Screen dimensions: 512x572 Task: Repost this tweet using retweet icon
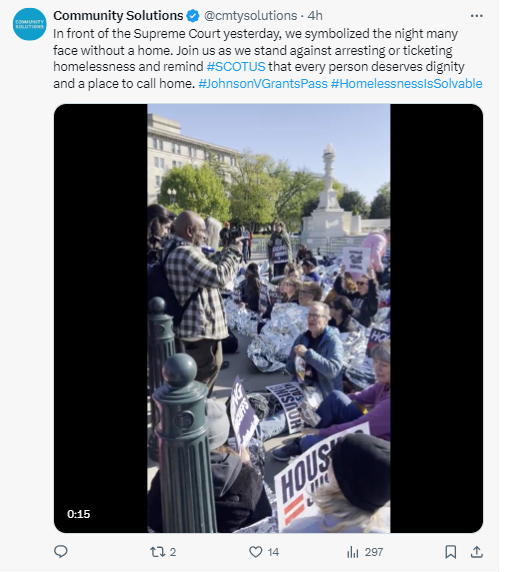157,552
